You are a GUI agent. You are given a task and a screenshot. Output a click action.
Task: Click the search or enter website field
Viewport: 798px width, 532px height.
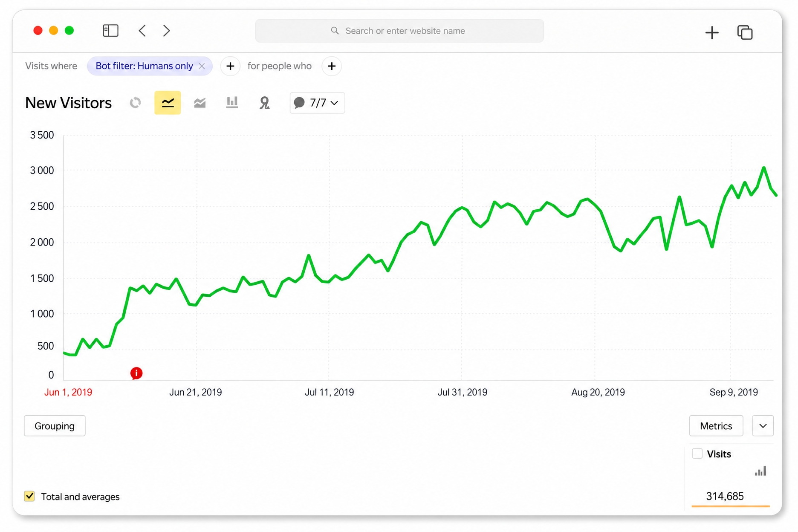coord(399,31)
